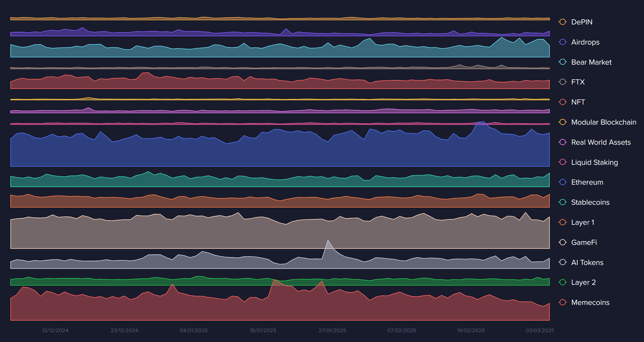The image size is (644, 342).
Task: Click the 04/01/2025 date axis label
Action: pos(194,331)
